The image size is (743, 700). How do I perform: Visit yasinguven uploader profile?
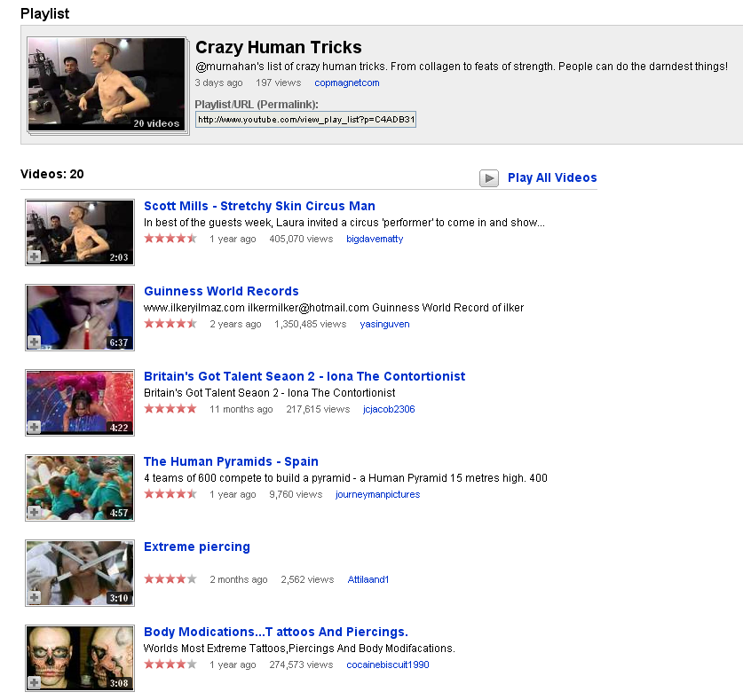click(384, 324)
